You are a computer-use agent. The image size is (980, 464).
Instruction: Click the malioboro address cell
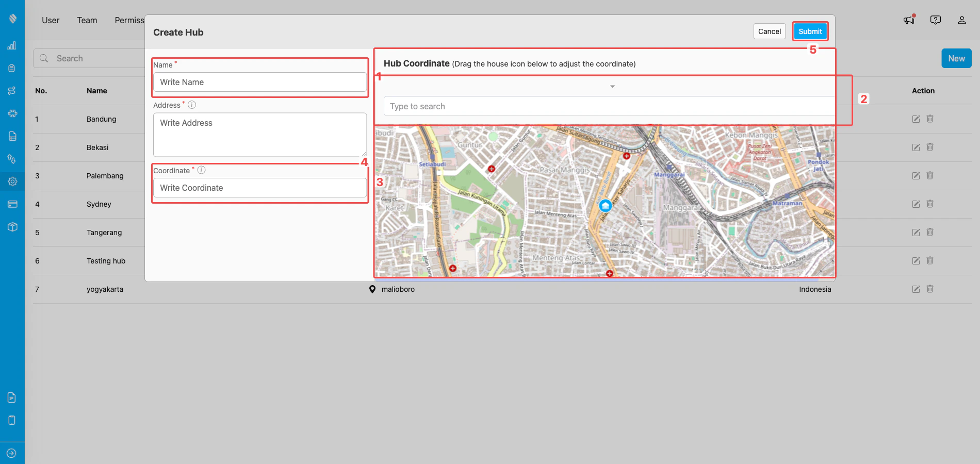click(x=398, y=289)
